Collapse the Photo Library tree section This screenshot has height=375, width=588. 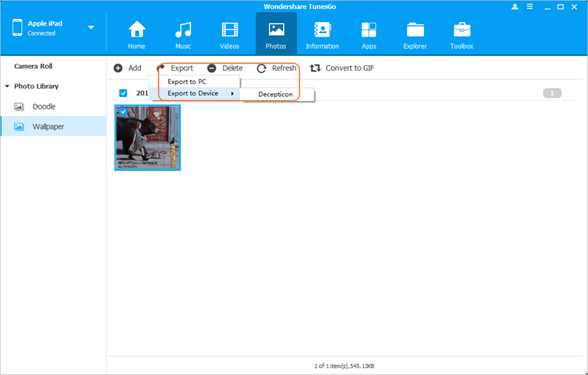(7, 86)
